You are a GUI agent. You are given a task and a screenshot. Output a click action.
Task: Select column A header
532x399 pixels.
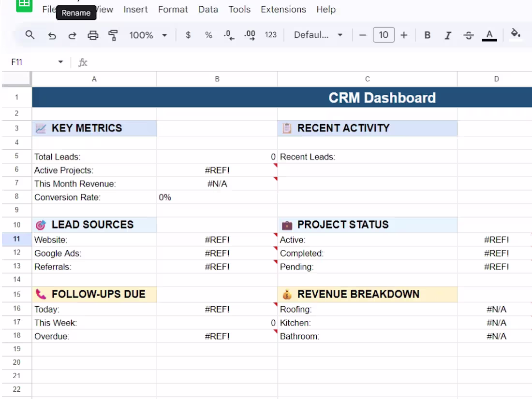point(94,79)
